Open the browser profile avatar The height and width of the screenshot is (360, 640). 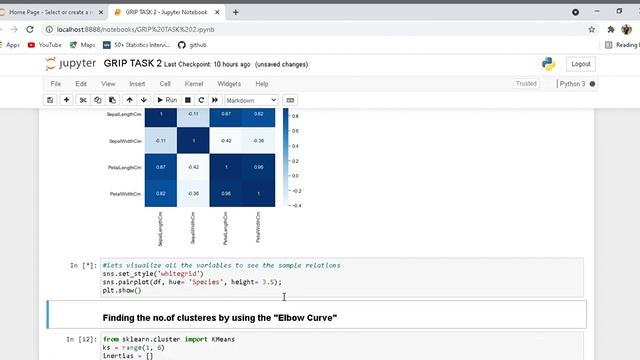point(627,29)
